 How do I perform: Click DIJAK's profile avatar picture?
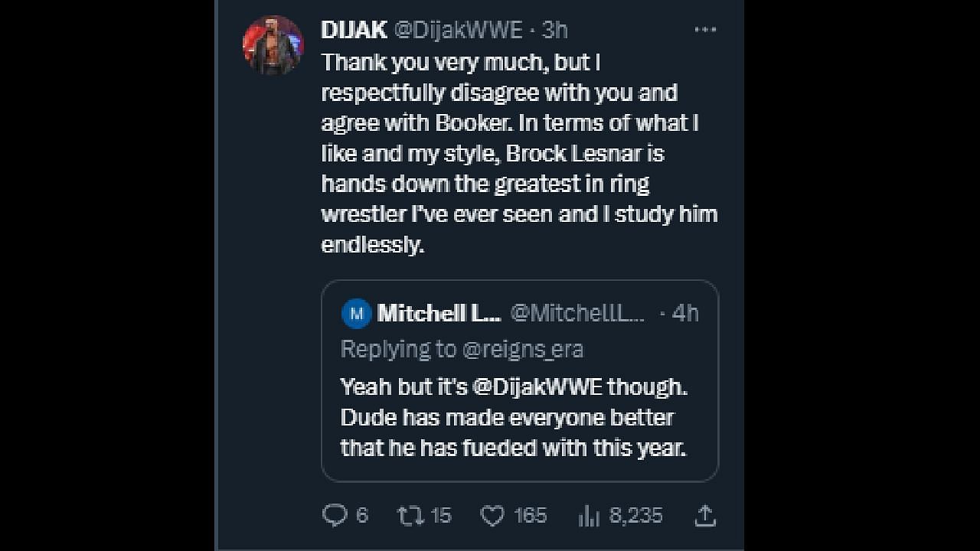point(273,44)
